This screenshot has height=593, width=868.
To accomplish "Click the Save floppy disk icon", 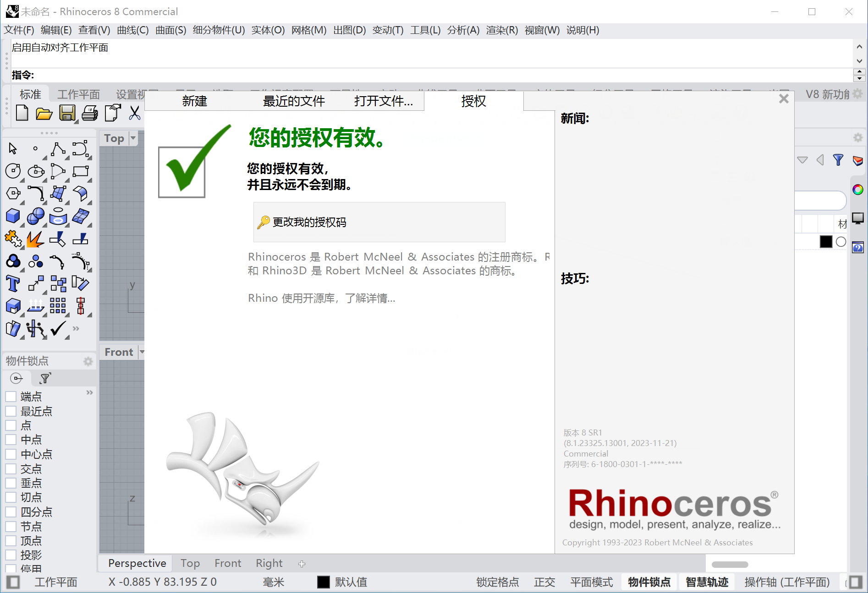I will [x=67, y=113].
